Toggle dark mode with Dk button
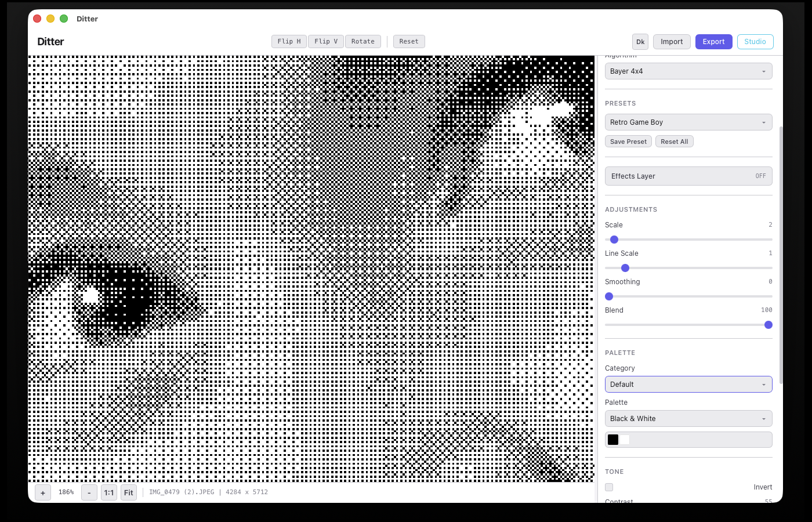The height and width of the screenshot is (522, 812). (x=640, y=42)
